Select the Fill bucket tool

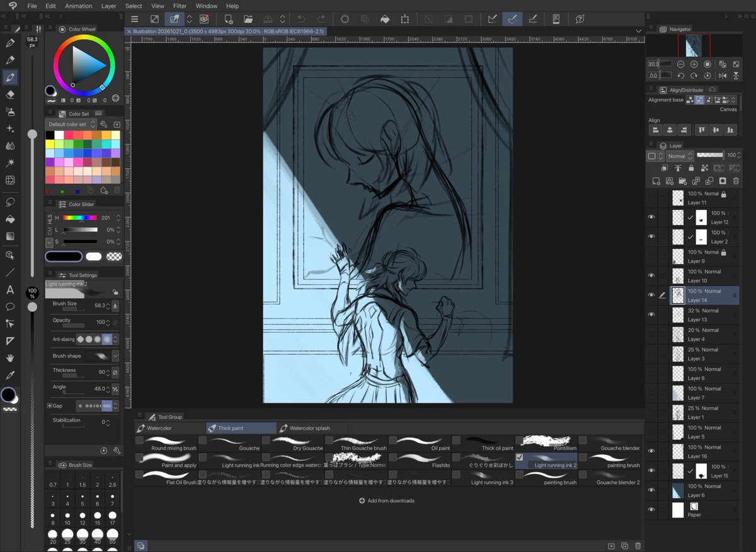(10, 219)
